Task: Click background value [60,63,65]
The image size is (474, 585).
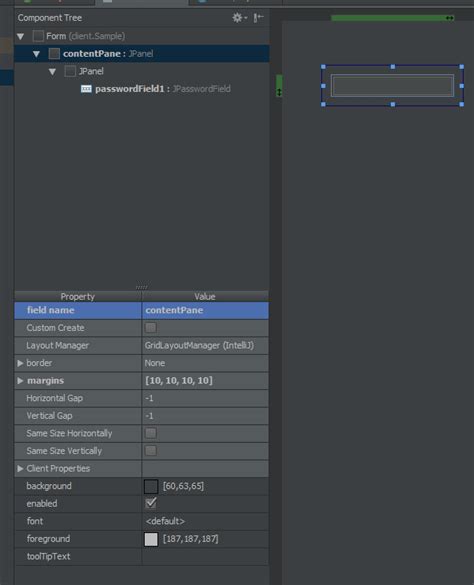Action: [183, 486]
